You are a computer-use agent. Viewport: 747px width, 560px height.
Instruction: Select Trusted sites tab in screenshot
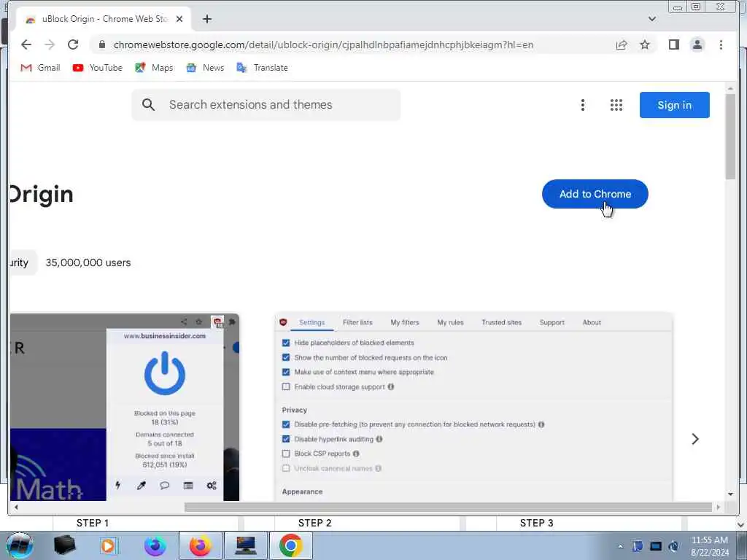pos(501,322)
